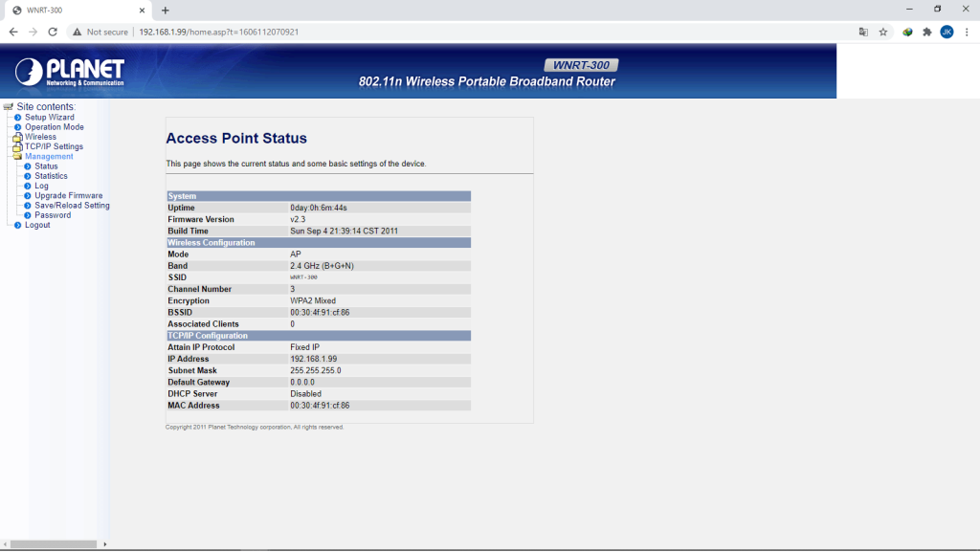Screen dimensions: 980x552
Task: Click the BSSID value 00:30:4f:91:cf:86
Action: point(320,312)
